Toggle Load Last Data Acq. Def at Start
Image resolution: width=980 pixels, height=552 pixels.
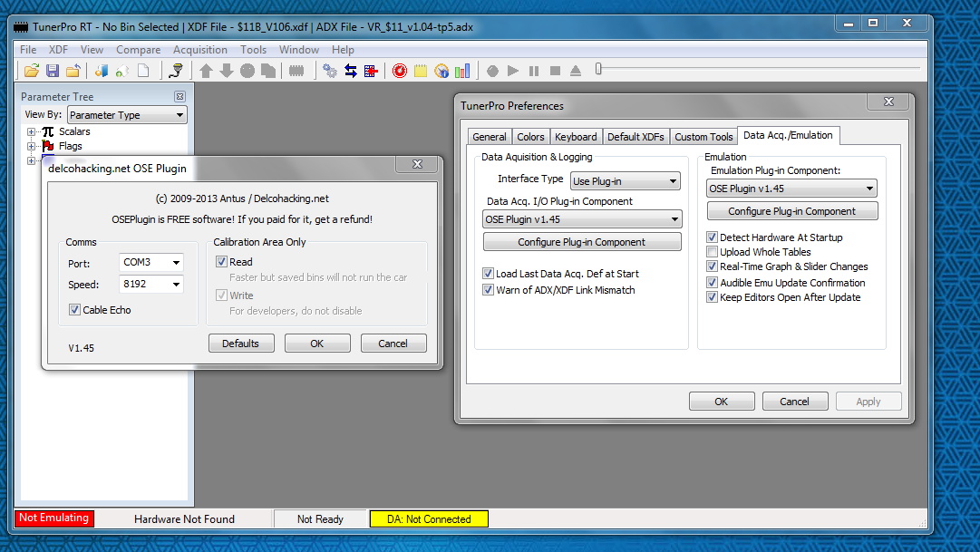pos(488,273)
